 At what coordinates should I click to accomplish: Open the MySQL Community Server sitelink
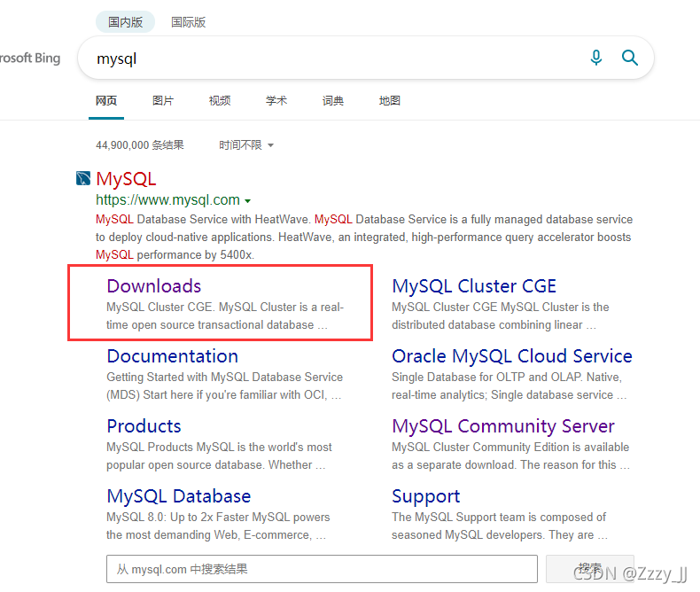[503, 426]
